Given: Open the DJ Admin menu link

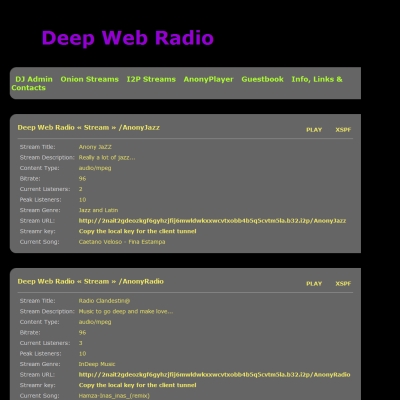Looking at the screenshot, I should [x=34, y=79].
